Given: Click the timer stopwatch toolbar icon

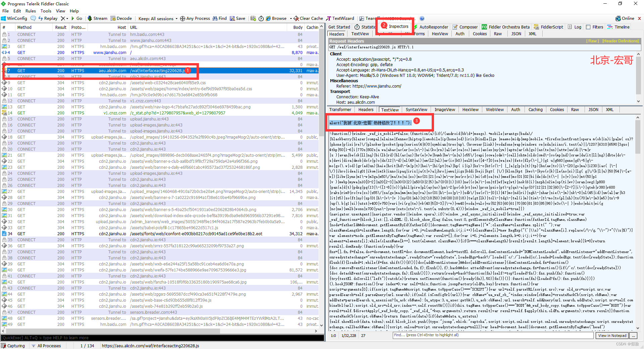Looking at the screenshot, I should pyautogui.click(x=261, y=18).
